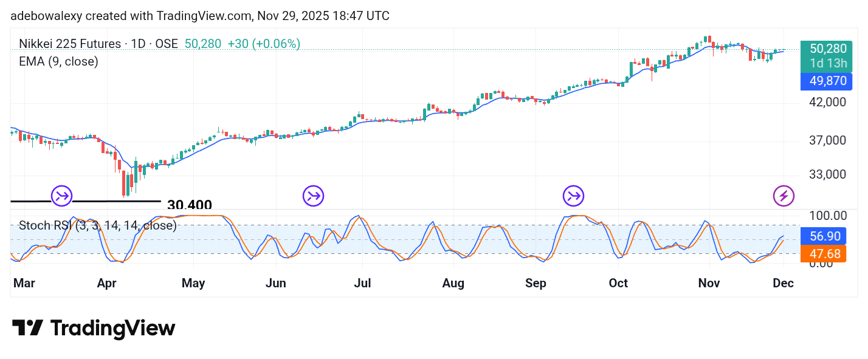Click the adebowalexy TradingView.com attribution text
Screen dimensions: 868x359
tap(201, 16)
